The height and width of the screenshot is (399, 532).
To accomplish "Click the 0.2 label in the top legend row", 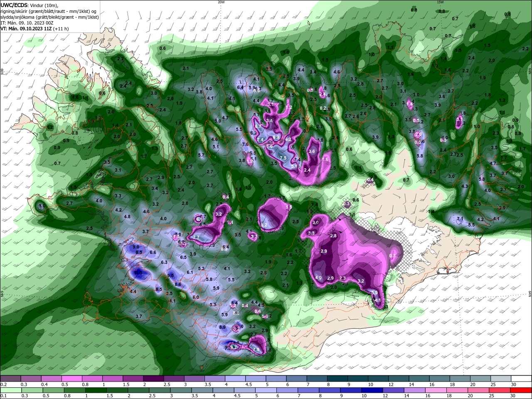I will click(x=3, y=384).
